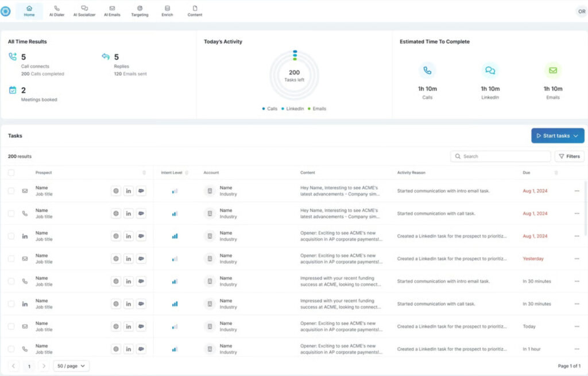The width and height of the screenshot is (588, 376).
Task: Click the globe icon in Today row
Action: [116, 327]
